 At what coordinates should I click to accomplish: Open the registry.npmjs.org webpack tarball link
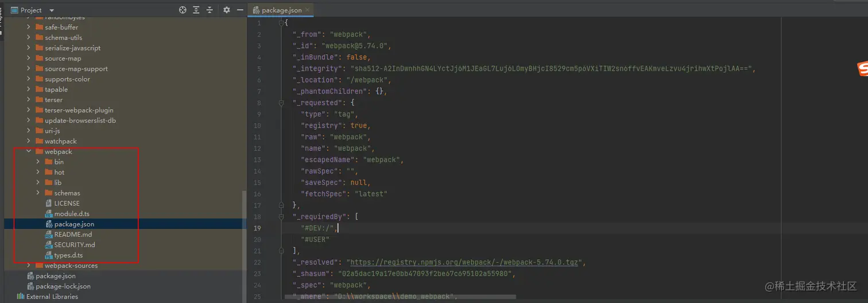pos(465,262)
